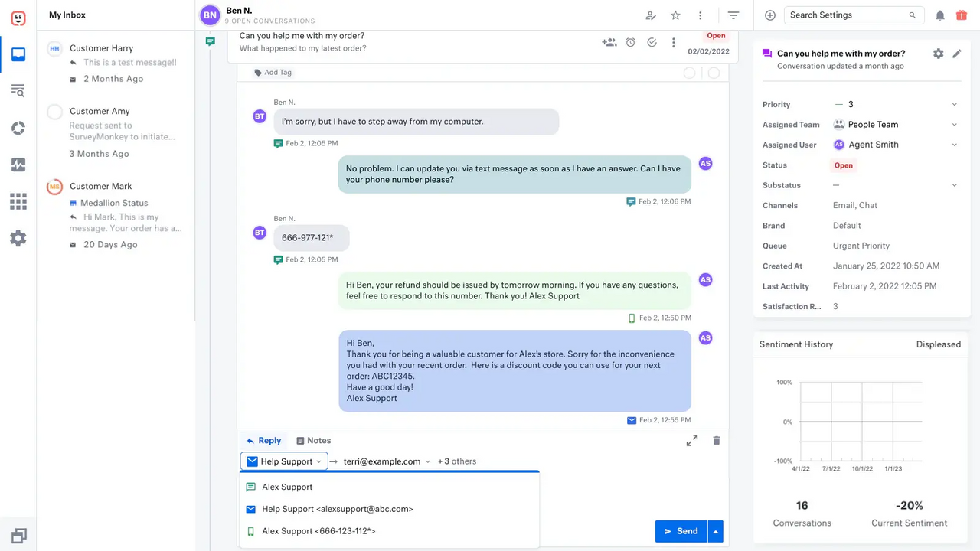Open Settings gear in the left sidebar
This screenshot has height=551, width=980.
pyautogui.click(x=18, y=238)
